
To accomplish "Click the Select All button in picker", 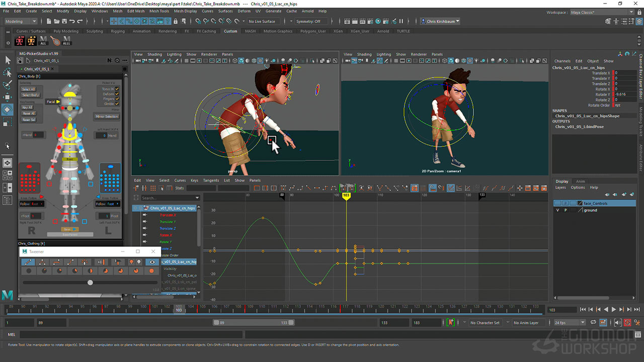I will tap(28, 89).
